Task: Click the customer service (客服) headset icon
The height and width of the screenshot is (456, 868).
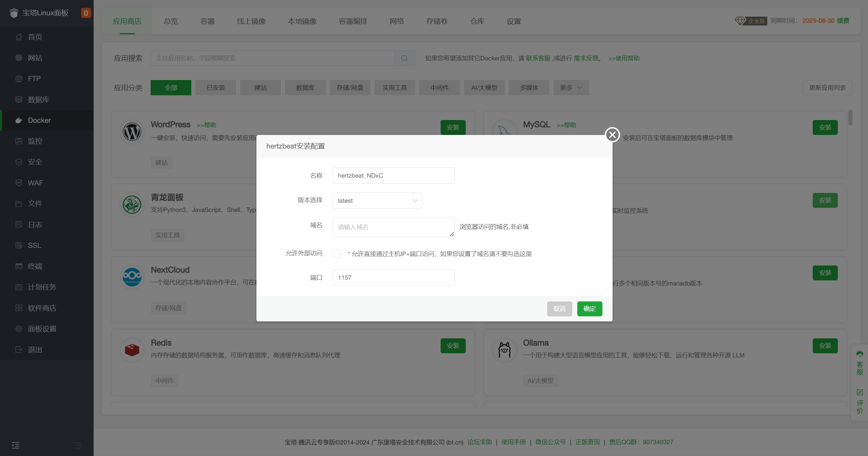Action: (x=860, y=354)
